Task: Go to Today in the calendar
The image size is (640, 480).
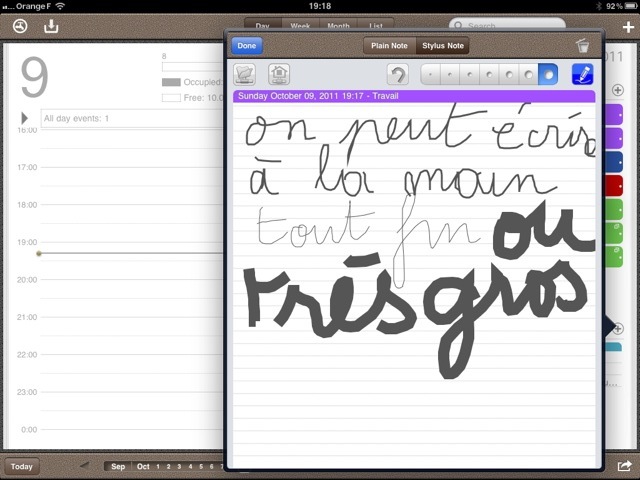Action: pos(22,466)
